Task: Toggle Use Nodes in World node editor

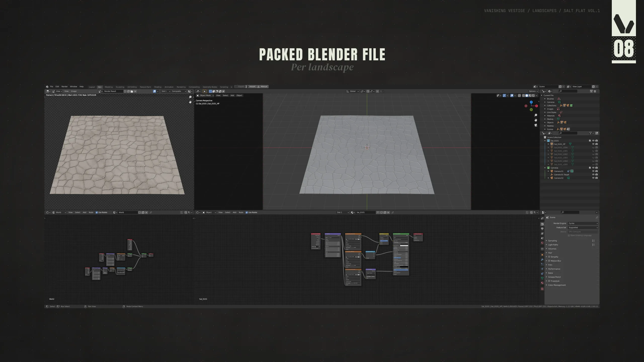Action: coord(97,213)
